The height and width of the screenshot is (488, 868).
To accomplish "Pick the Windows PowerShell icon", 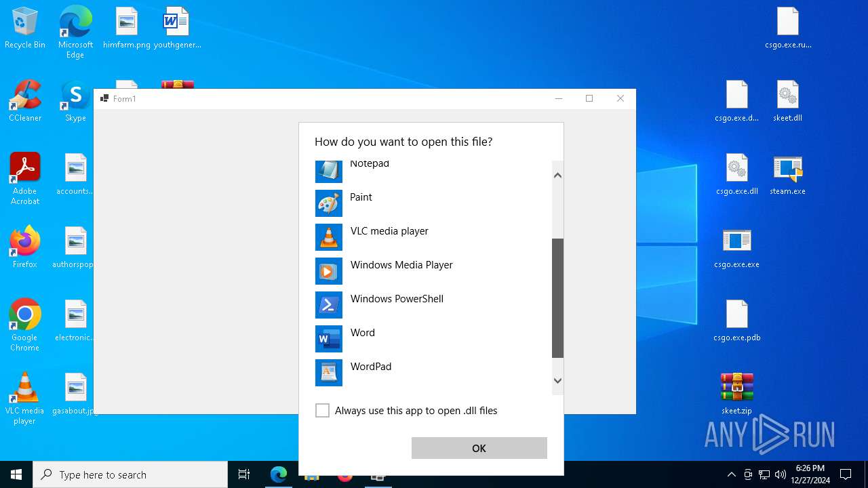I will (329, 305).
